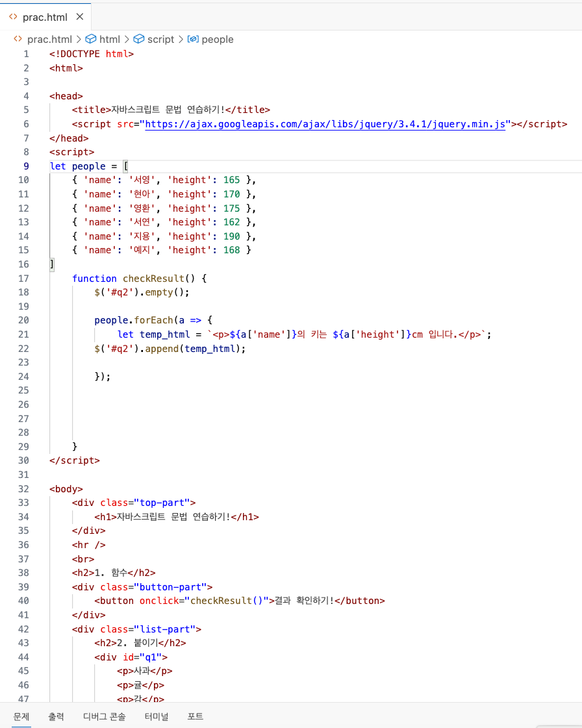Click the height value 190
Image resolution: width=582 pixels, height=728 pixels.
pyautogui.click(x=231, y=236)
